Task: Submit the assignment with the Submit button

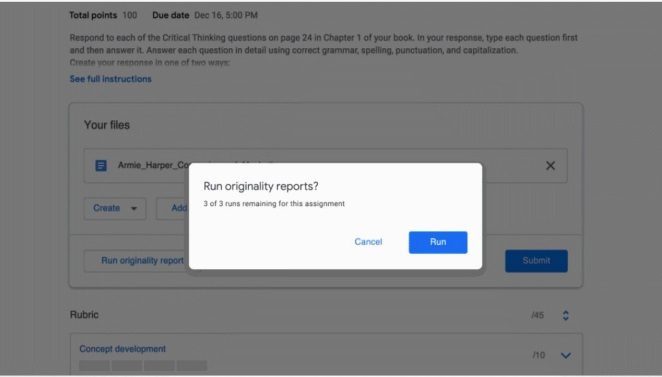Action: (536, 261)
